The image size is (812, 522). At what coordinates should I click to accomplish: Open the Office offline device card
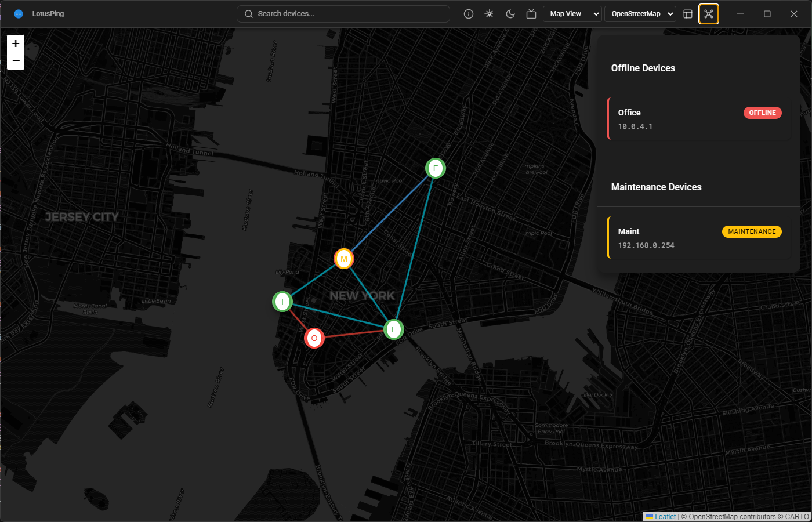[x=699, y=119]
